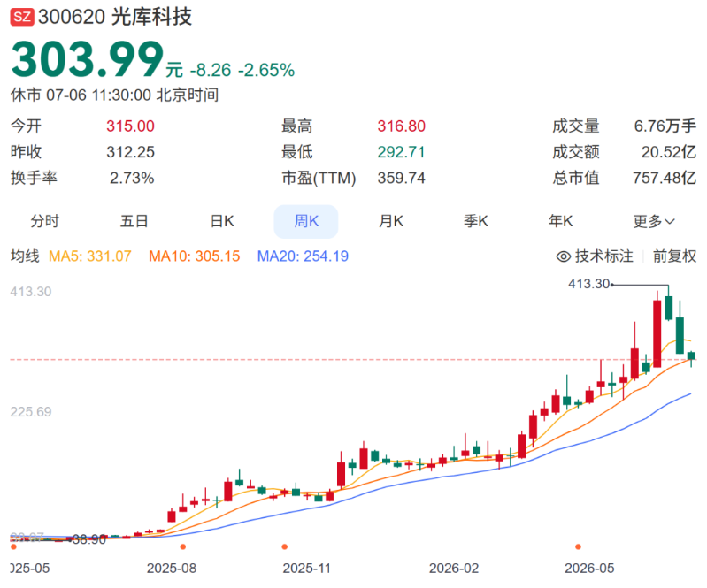The width and height of the screenshot is (707, 588).
Task: Open the 更多 chart period dropdown
Action: coord(653,221)
